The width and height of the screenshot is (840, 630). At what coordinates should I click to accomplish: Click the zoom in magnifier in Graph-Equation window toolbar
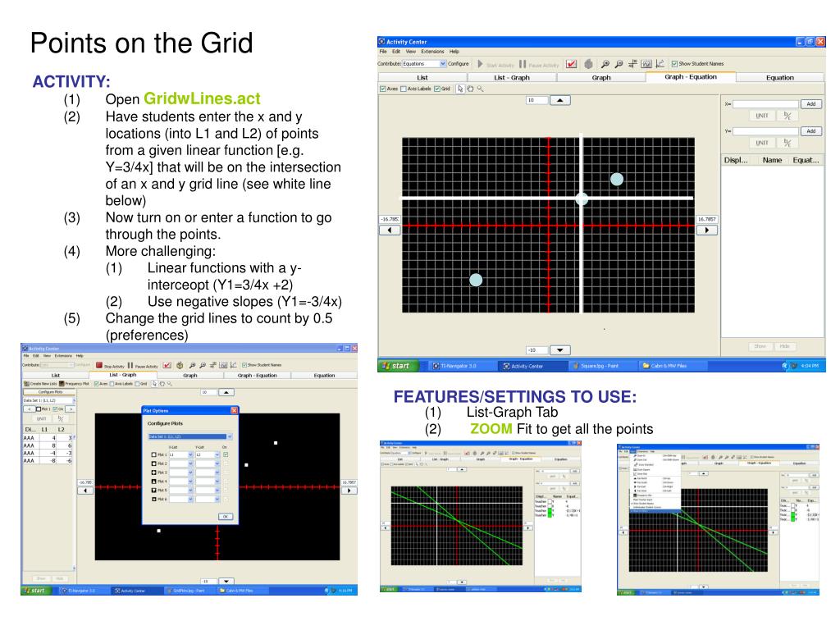point(605,64)
